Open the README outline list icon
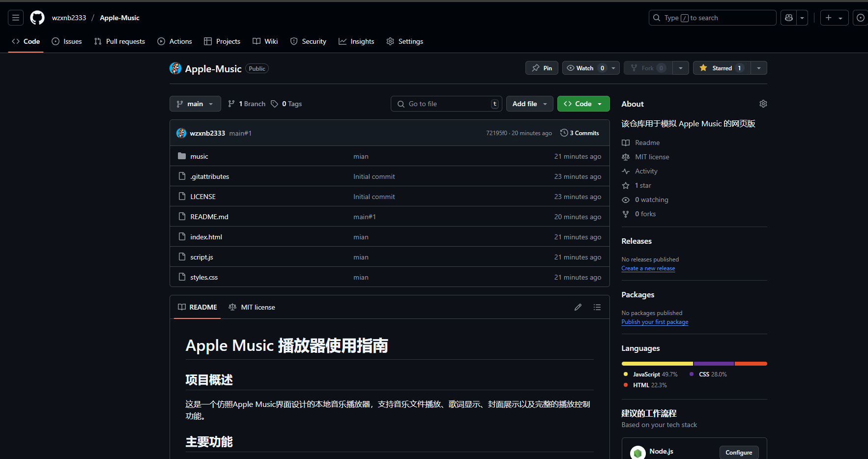The height and width of the screenshot is (459, 868). pyautogui.click(x=597, y=307)
